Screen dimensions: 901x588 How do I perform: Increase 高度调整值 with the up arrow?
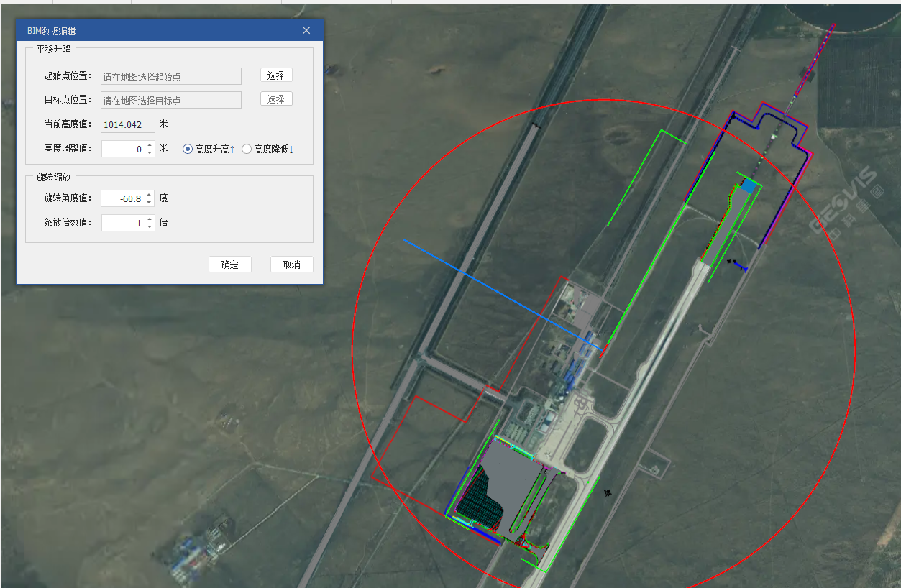click(150, 145)
